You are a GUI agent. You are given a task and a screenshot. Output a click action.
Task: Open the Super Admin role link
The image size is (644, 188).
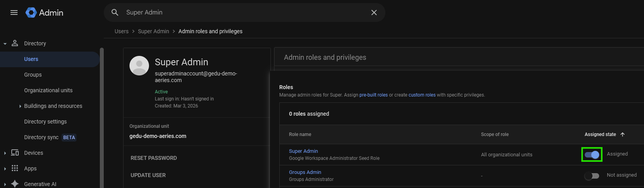(303, 151)
